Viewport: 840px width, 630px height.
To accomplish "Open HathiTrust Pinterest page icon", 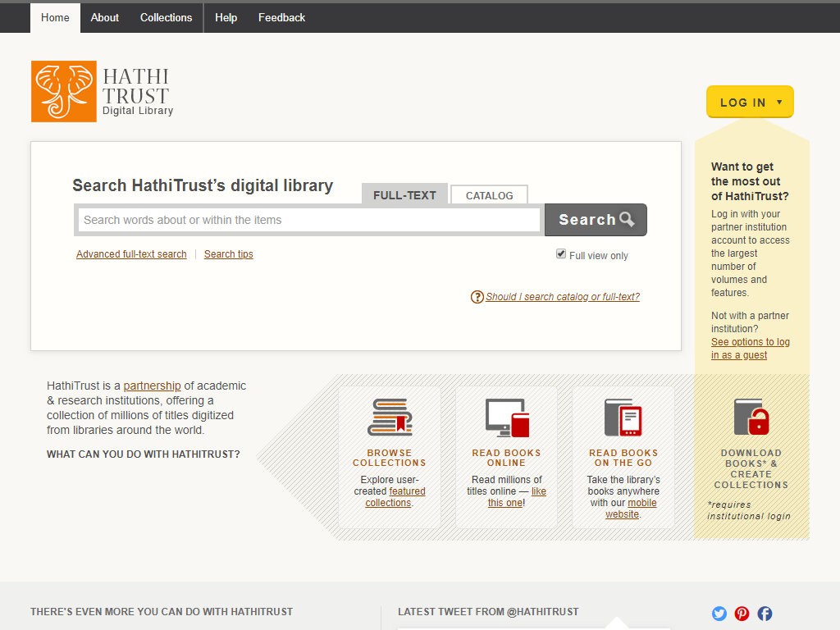I will click(742, 614).
